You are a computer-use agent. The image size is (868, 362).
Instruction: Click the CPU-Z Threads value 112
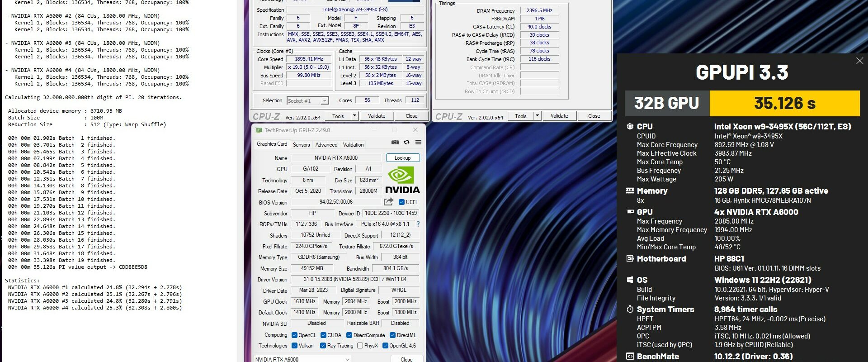(415, 100)
